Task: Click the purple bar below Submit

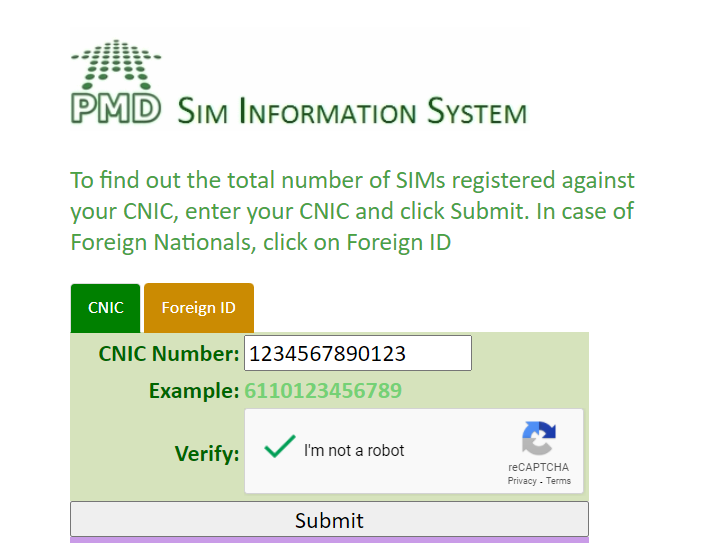Action: tap(329, 540)
